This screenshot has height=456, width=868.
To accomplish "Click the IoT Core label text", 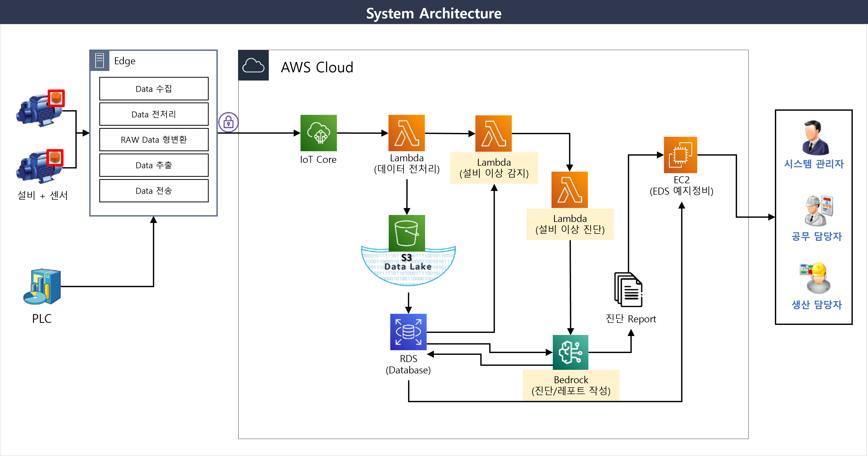I will tap(318, 160).
